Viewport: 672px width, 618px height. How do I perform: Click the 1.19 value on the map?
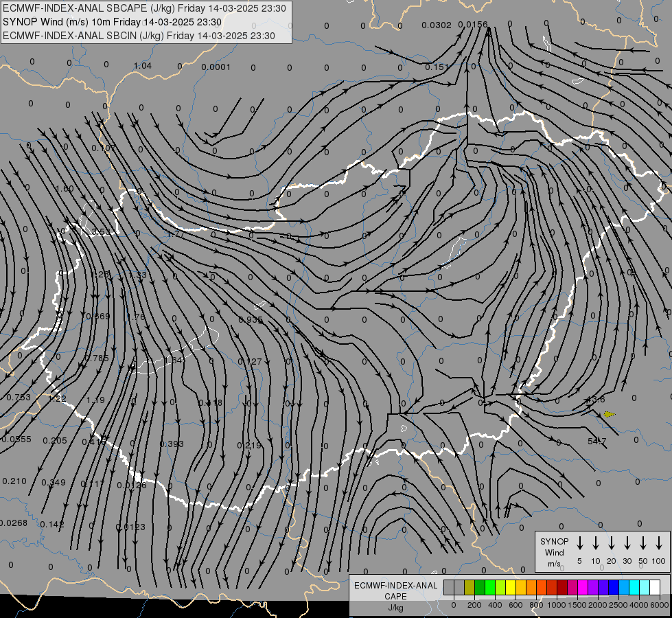(95, 400)
